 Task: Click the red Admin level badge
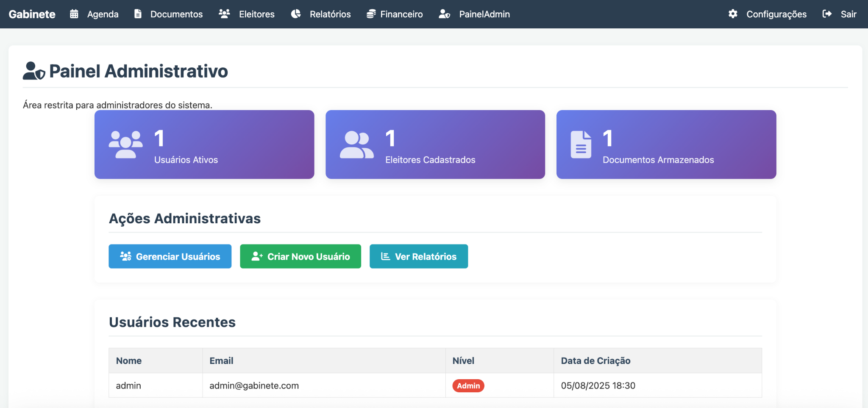click(468, 386)
